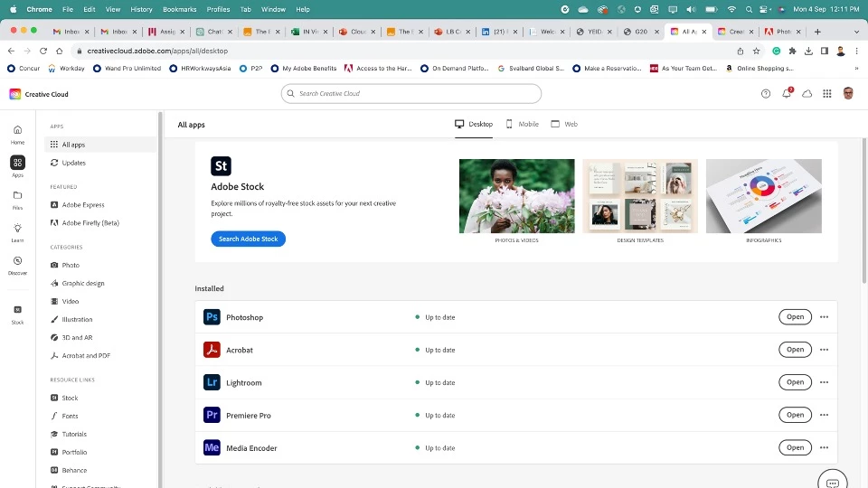Open the Files sidebar icon
Image resolution: width=868 pixels, height=488 pixels.
(x=18, y=195)
